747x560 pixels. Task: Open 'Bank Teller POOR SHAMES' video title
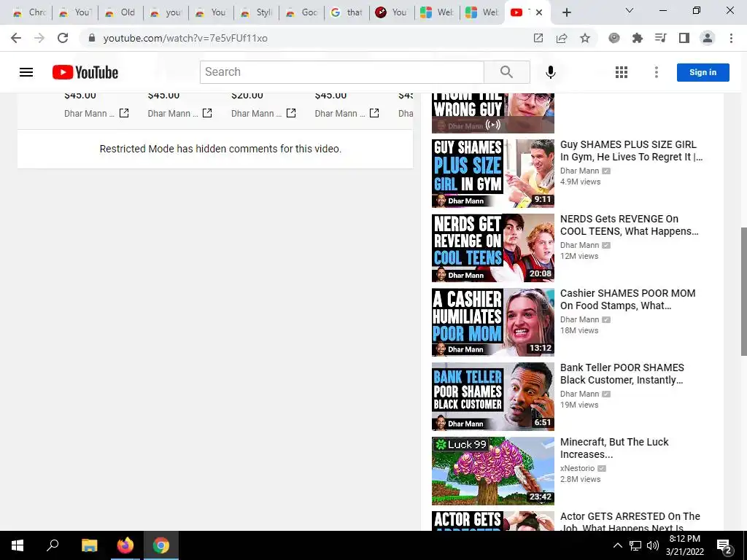(622, 373)
